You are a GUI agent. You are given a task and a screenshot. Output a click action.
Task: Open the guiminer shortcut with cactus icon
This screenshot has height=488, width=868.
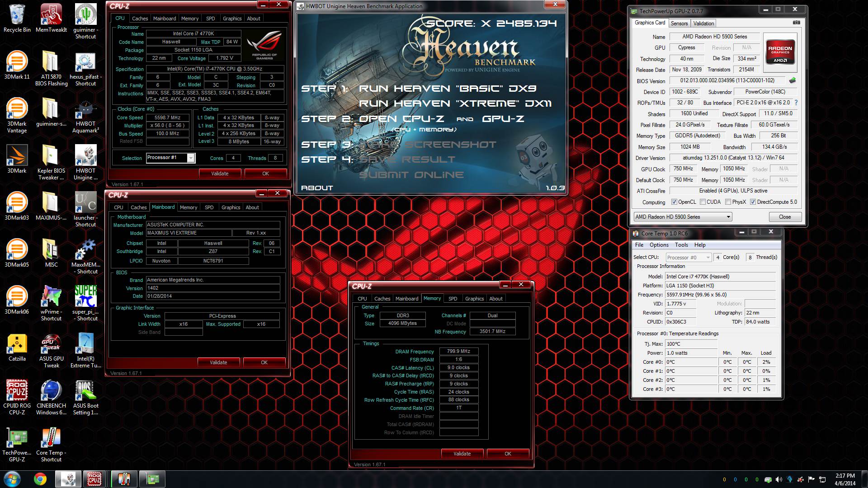click(85, 21)
